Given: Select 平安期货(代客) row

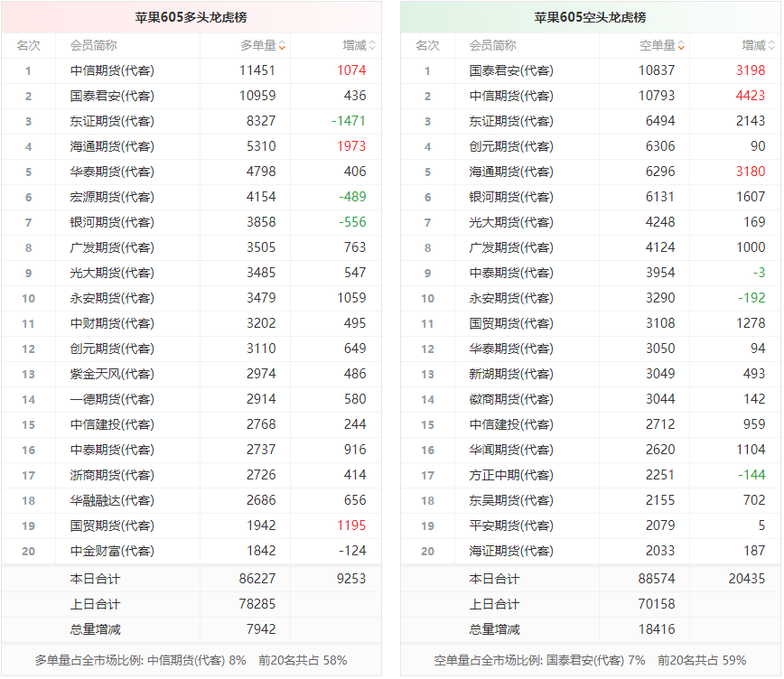Looking at the screenshot, I should [x=591, y=526].
